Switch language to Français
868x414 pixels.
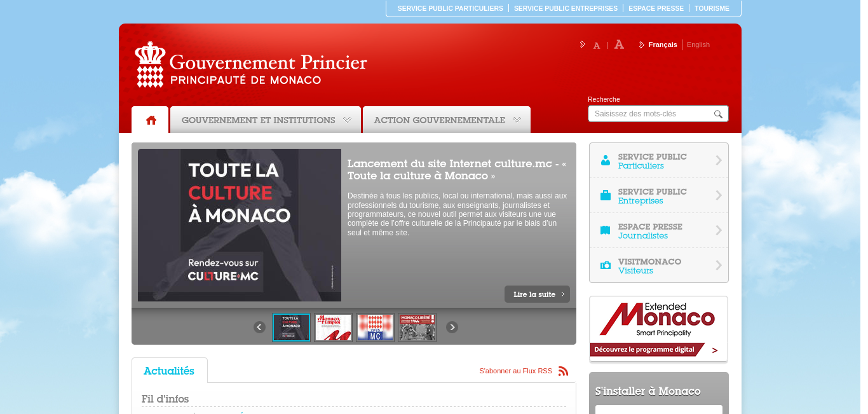pyautogui.click(x=663, y=45)
